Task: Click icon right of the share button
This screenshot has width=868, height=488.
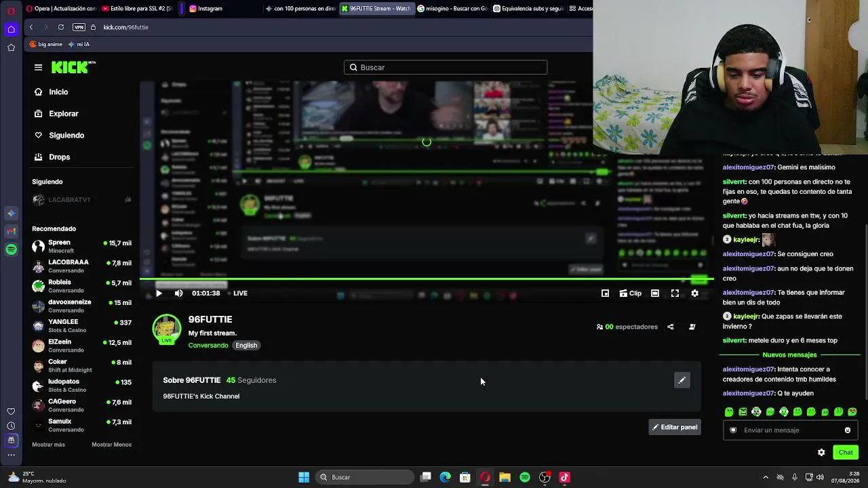Action: 692,327
